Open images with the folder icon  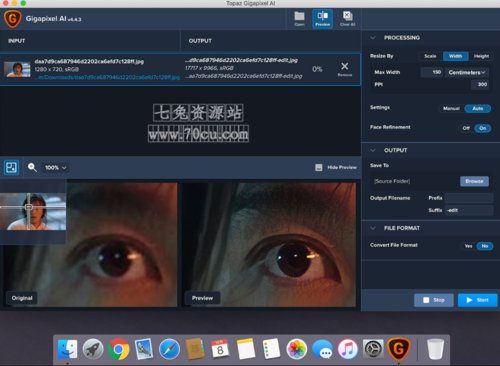point(299,19)
